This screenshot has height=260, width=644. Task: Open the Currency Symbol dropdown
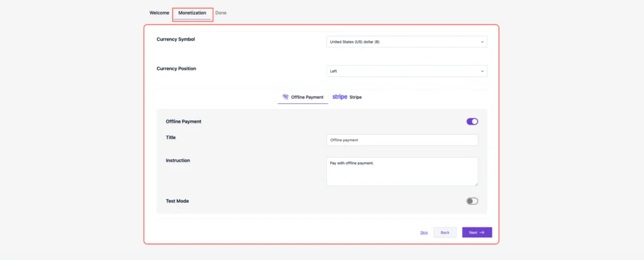click(x=407, y=42)
